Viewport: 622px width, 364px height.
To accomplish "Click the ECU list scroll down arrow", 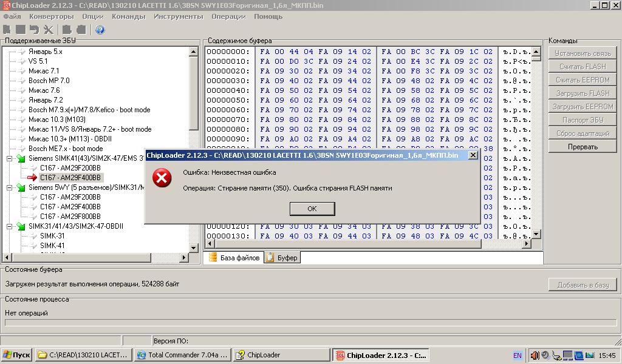I will 194,248.
